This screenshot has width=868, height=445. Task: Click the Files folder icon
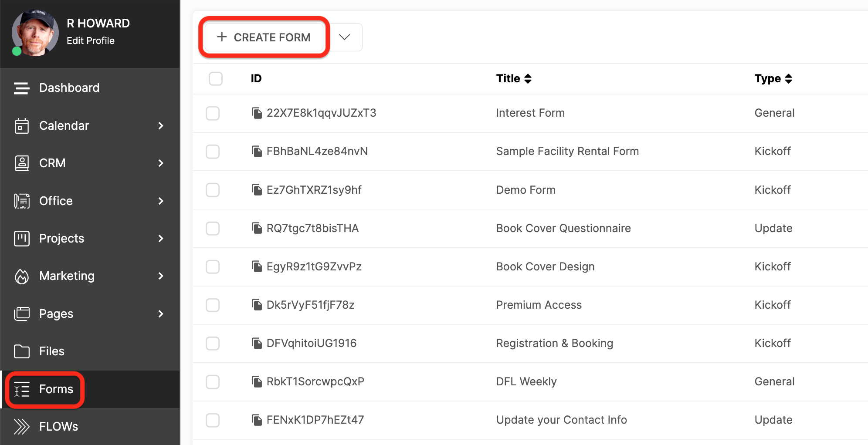pyautogui.click(x=21, y=351)
